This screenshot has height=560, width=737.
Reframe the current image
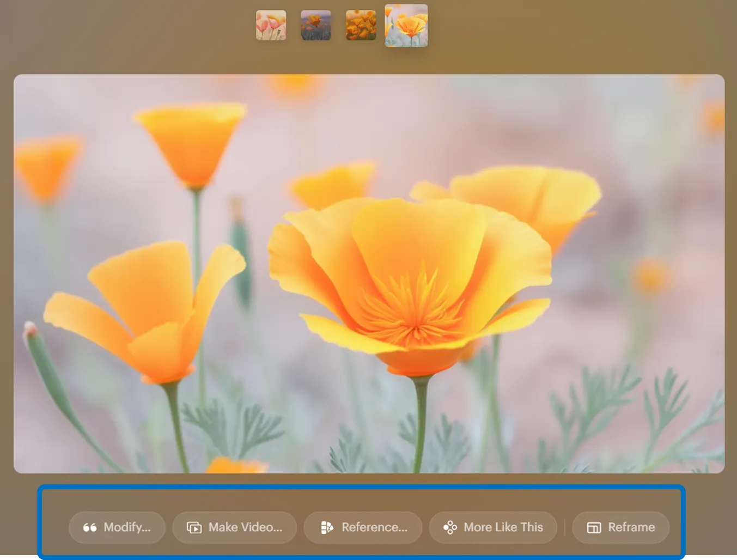coord(620,527)
